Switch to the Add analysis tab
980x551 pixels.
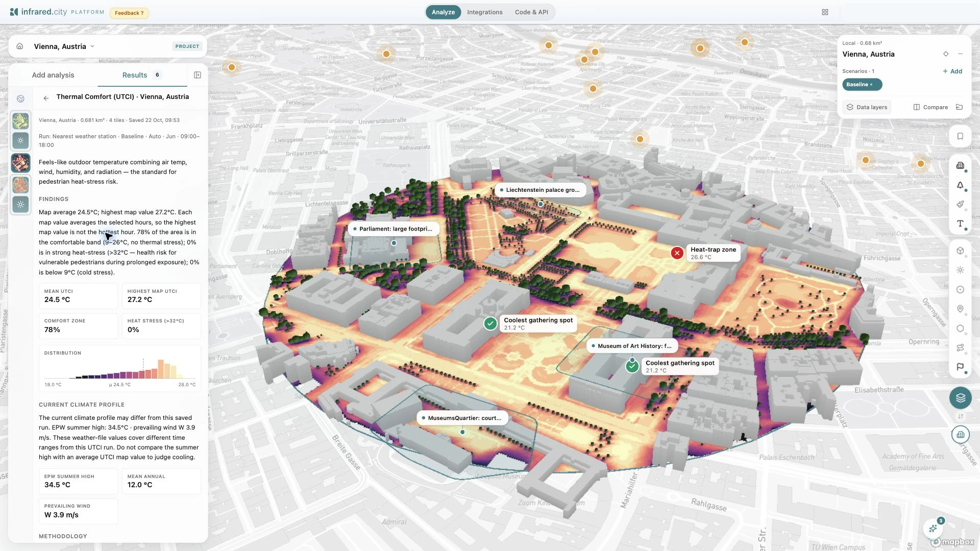click(53, 75)
